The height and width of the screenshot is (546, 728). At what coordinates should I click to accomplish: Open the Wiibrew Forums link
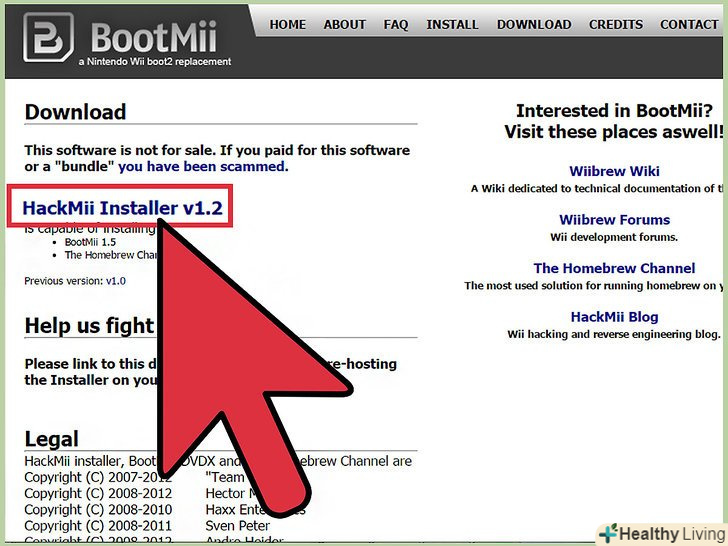pyautogui.click(x=614, y=220)
